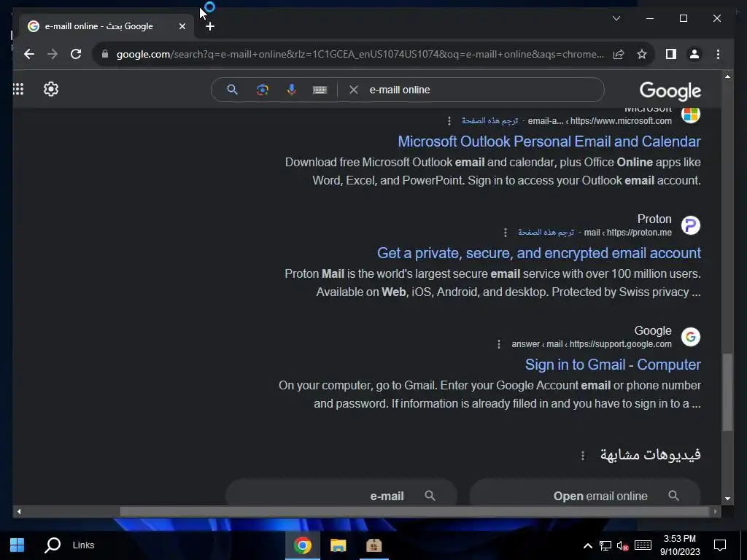Translate the Microsoft result page
Viewport: 747px width, 560px height.
coord(489,121)
